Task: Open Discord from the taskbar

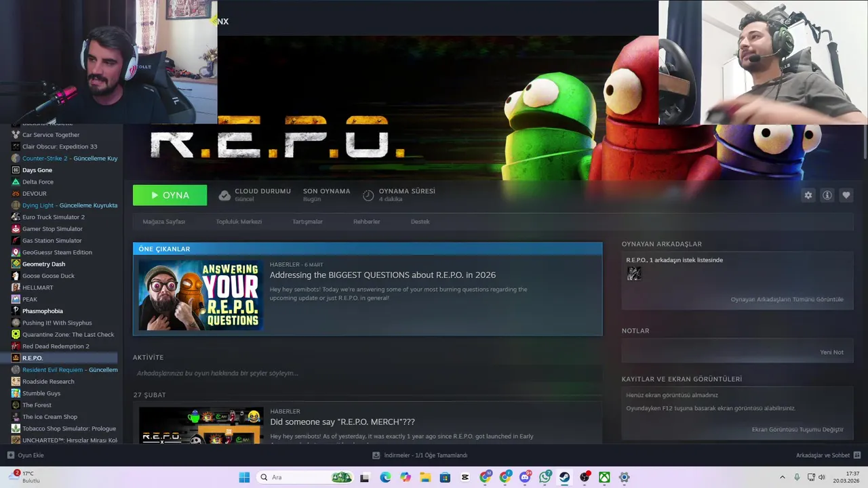Action: 525,477
